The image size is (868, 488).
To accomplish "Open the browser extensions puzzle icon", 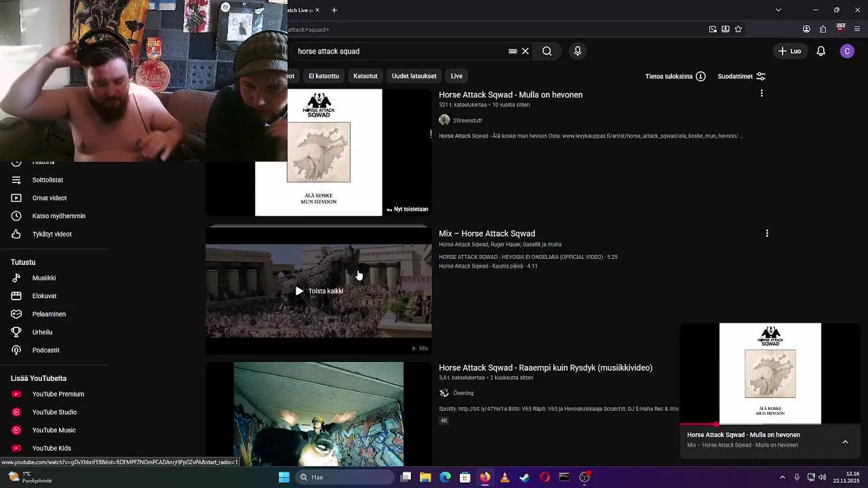I will point(823,29).
